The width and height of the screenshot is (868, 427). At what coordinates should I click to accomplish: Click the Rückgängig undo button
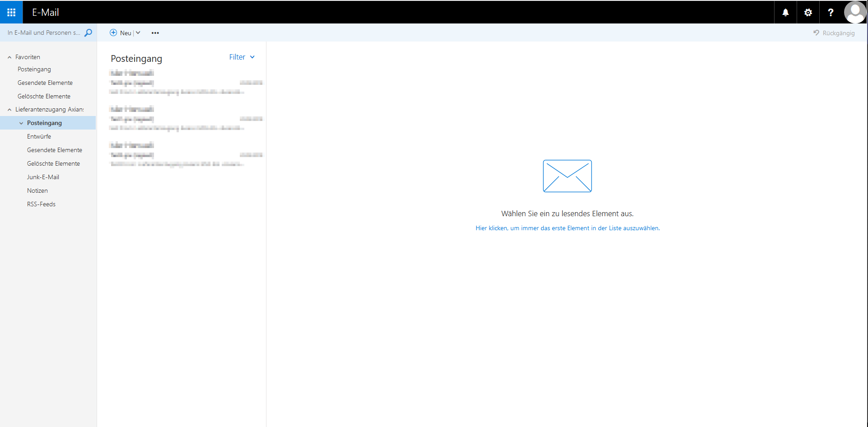834,33
